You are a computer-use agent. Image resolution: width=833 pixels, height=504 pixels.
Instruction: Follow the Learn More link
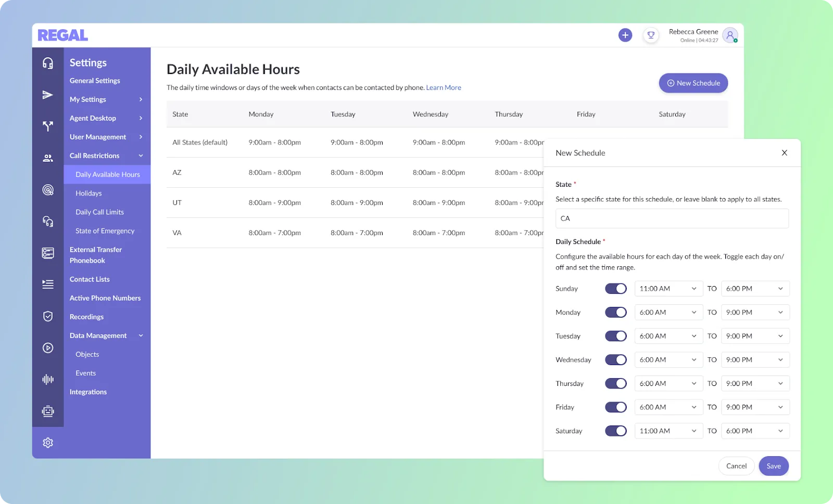444,87
